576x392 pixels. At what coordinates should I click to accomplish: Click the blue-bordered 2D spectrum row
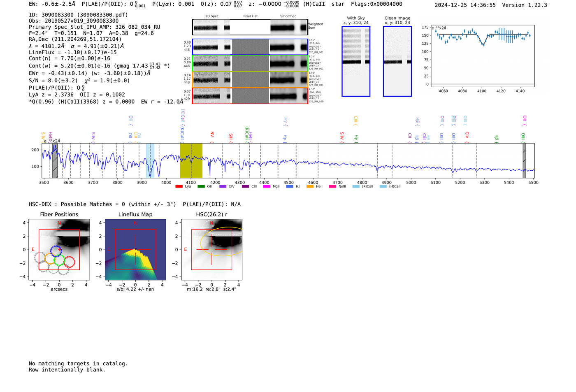coord(250,47)
